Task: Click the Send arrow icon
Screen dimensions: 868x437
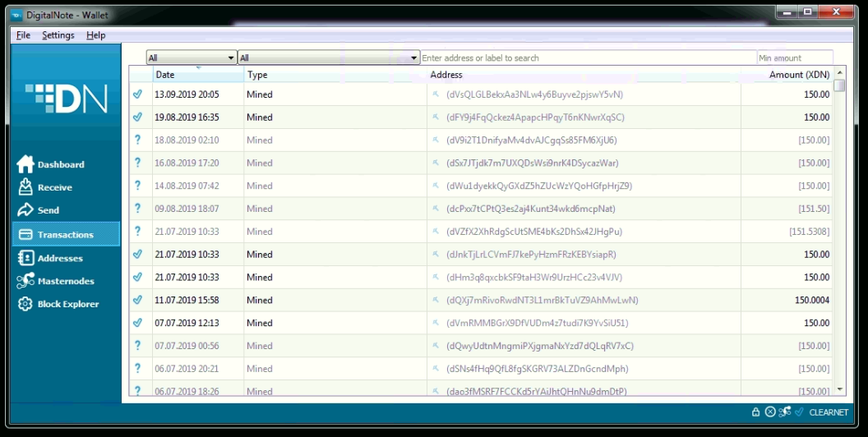Action: (x=25, y=210)
